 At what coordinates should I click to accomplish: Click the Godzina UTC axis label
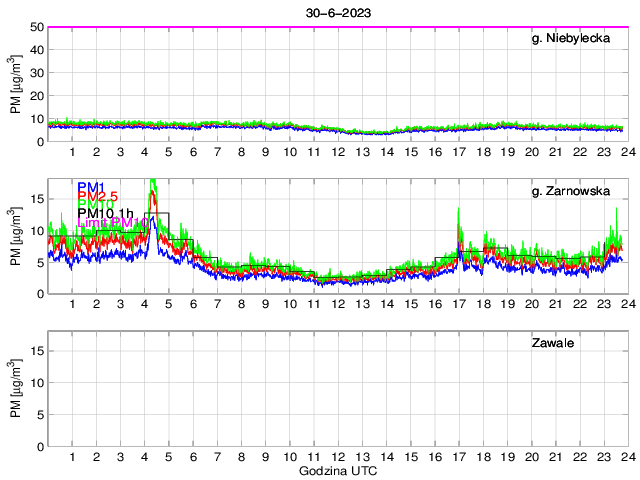(335, 470)
